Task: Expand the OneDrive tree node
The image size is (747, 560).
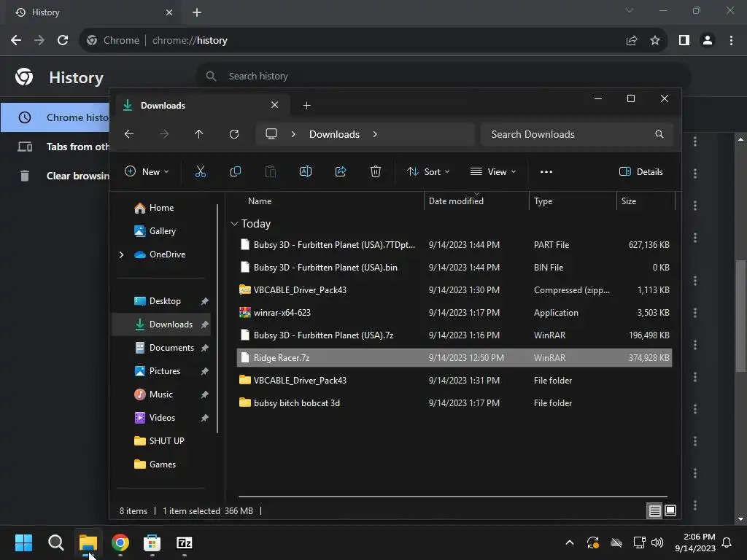Action: point(122,254)
